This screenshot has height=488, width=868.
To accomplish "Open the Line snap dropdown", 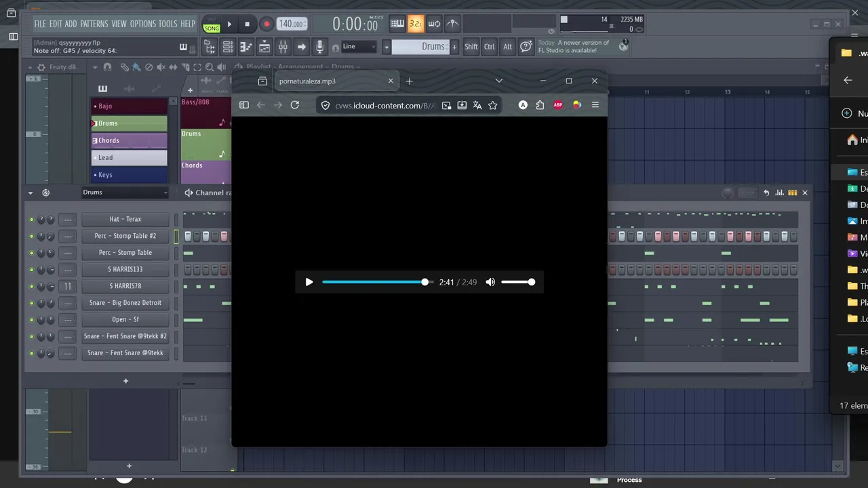I will point(359,47).
